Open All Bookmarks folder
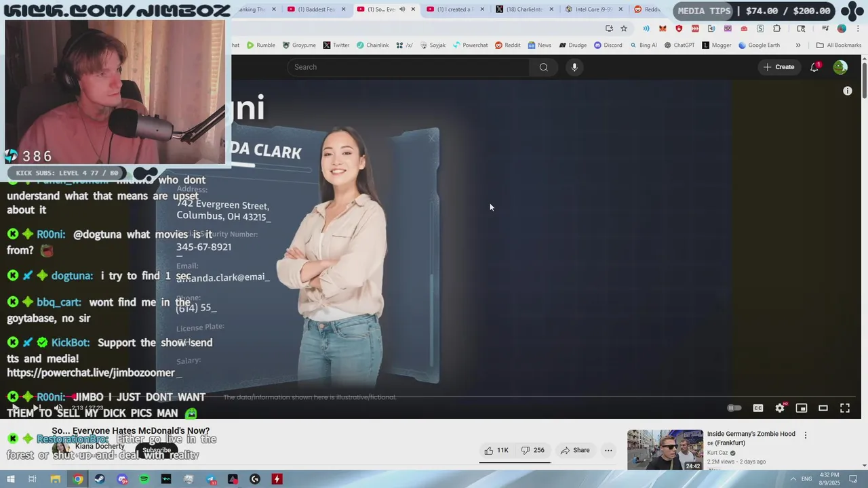This screenshot has height=488, width=868. (839, 45)
